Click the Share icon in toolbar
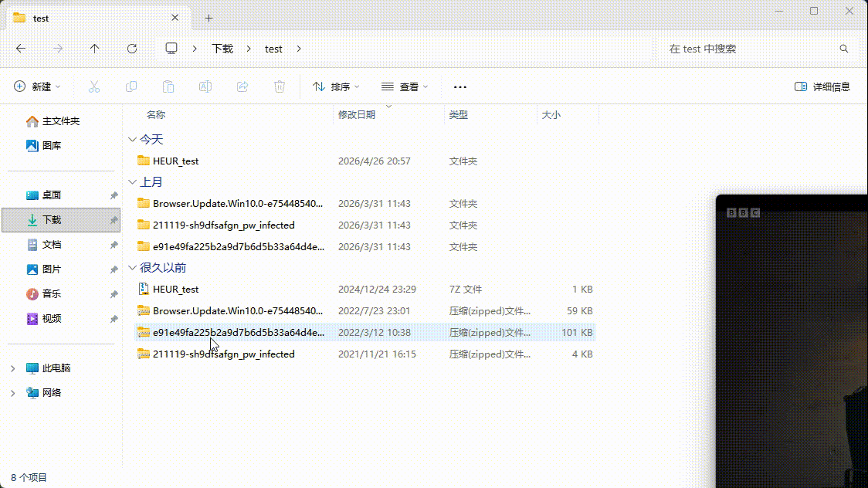Image resolution: width=868 pixels, height=488 pixels. point(242,86)
